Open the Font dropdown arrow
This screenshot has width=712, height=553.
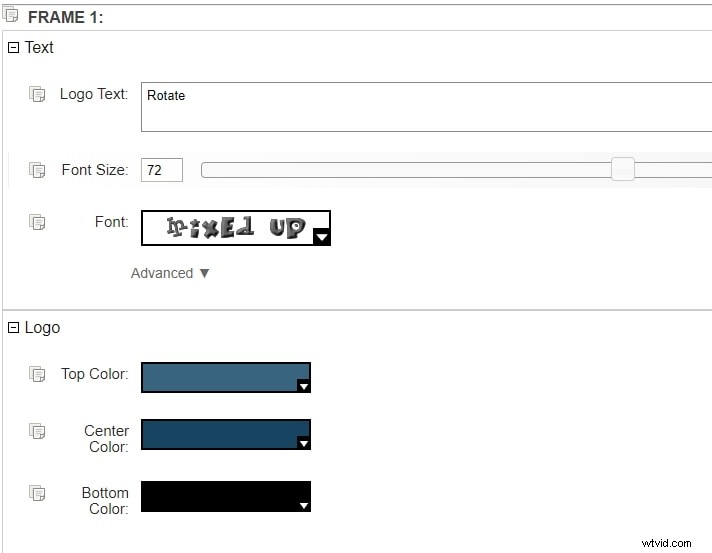(321, 237)
